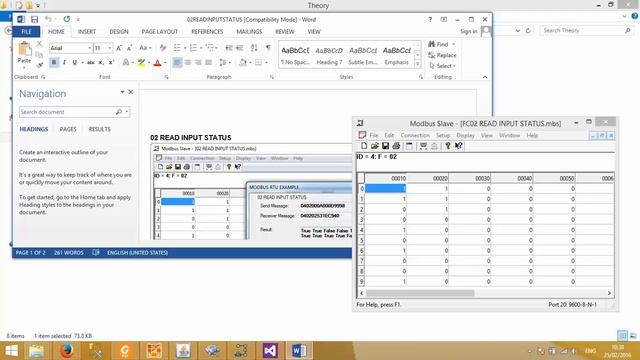Click Save icon in Word quick access toolbar

(35, 19)
